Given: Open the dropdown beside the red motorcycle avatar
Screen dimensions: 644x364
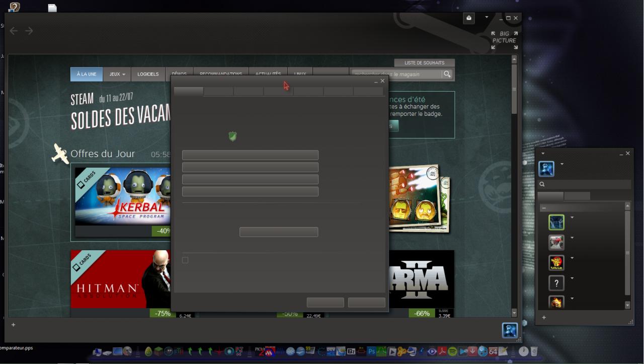Looking at the screenshot, I should (x=572, y=238).
